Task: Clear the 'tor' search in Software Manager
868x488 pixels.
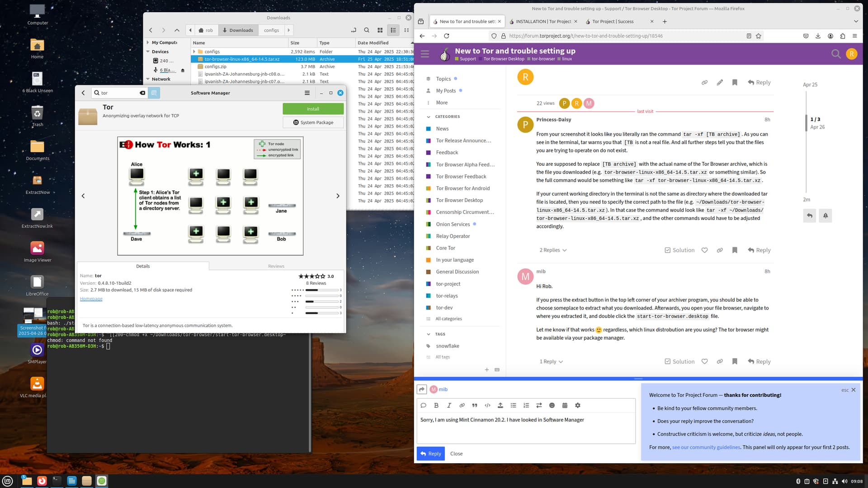Action: pos(142,93)
